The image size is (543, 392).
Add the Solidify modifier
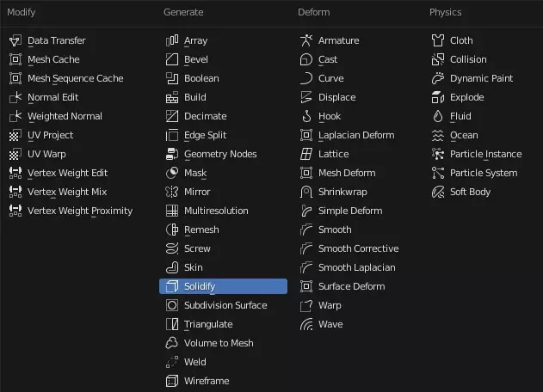pyautogui.click(x=223, y=286)
